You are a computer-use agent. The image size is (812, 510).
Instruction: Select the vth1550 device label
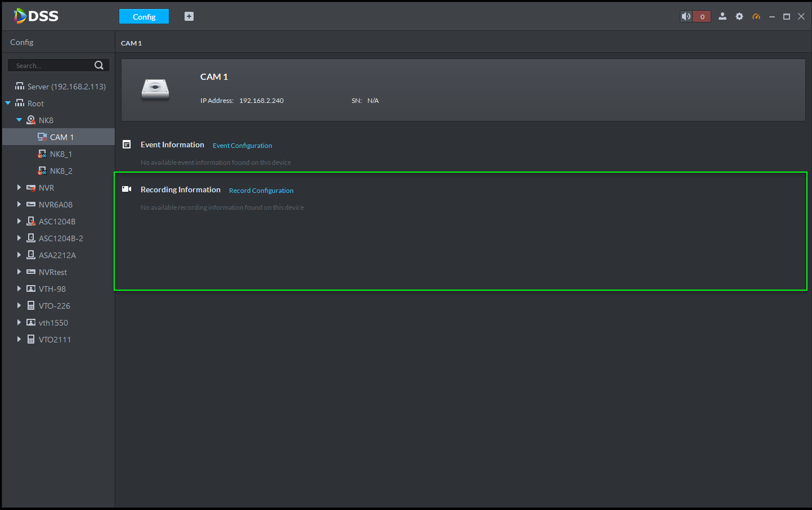point(53,323)
